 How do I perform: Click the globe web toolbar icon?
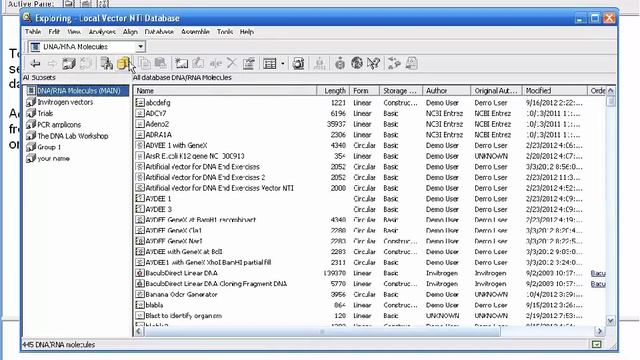tap(357, 63)
